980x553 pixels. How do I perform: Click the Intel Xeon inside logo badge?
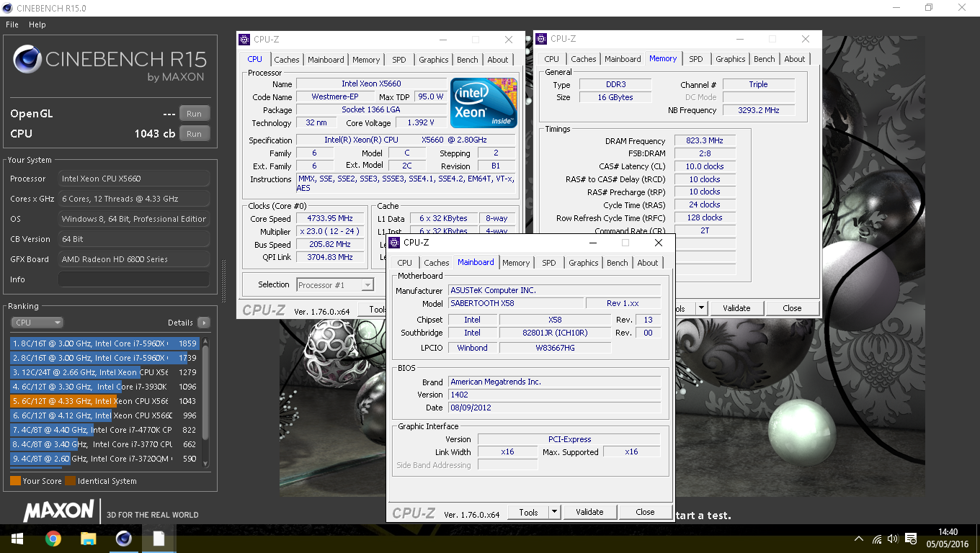click(x=484, y=103)
